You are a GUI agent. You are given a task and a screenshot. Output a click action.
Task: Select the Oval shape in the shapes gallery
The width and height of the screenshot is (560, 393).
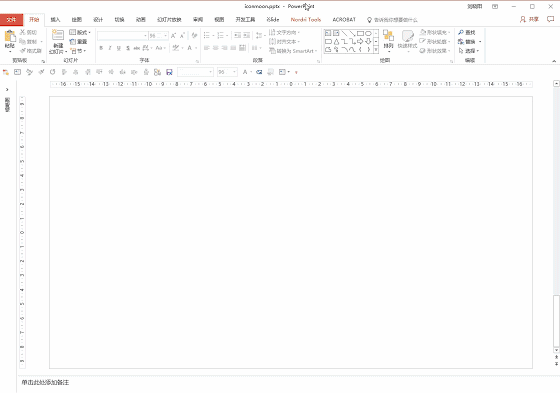(368, 33)
